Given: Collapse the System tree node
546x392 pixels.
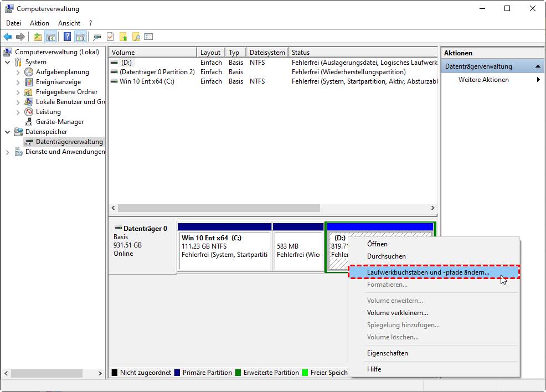Looking at the screenshot, I should pos(8,62).
